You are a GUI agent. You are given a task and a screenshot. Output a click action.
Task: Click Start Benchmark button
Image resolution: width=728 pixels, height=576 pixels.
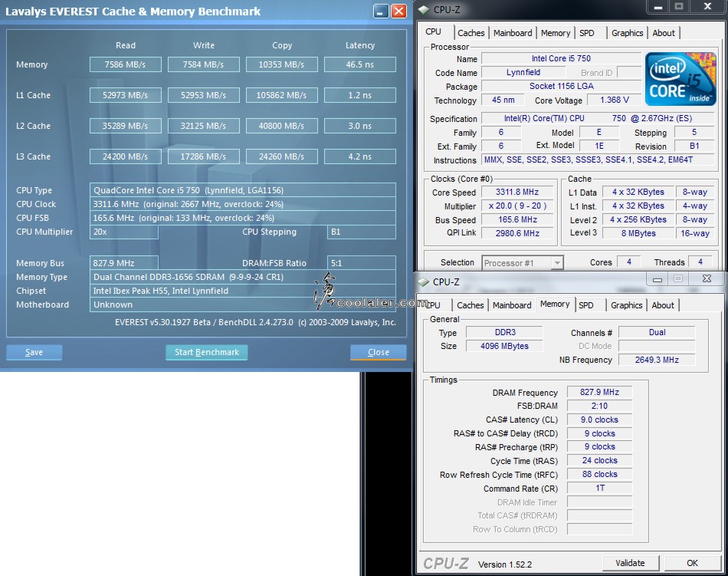pyautogui.click(x=207, y=352)
